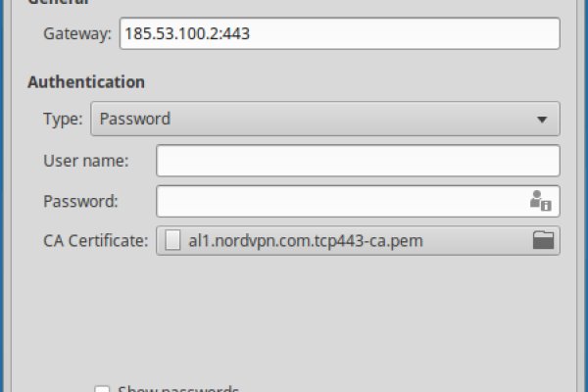Expand the authentication Type dropdown arrow
This screenshot has height=392, width=588.
tap(541, 120)
